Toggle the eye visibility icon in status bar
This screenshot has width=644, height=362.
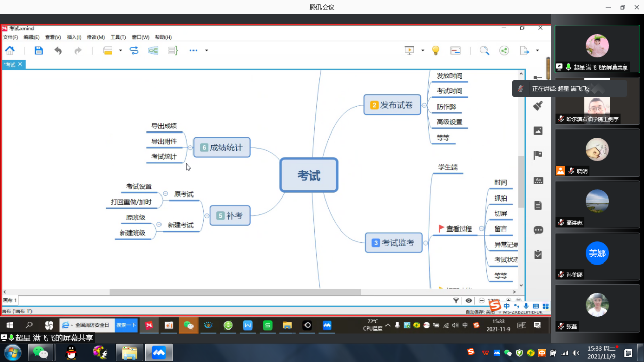coord(469,300)
